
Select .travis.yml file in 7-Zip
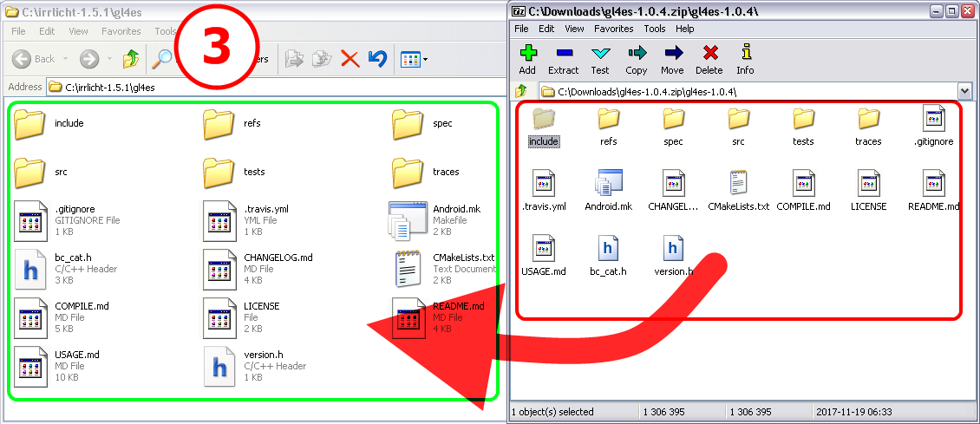(x=543, y=191)
